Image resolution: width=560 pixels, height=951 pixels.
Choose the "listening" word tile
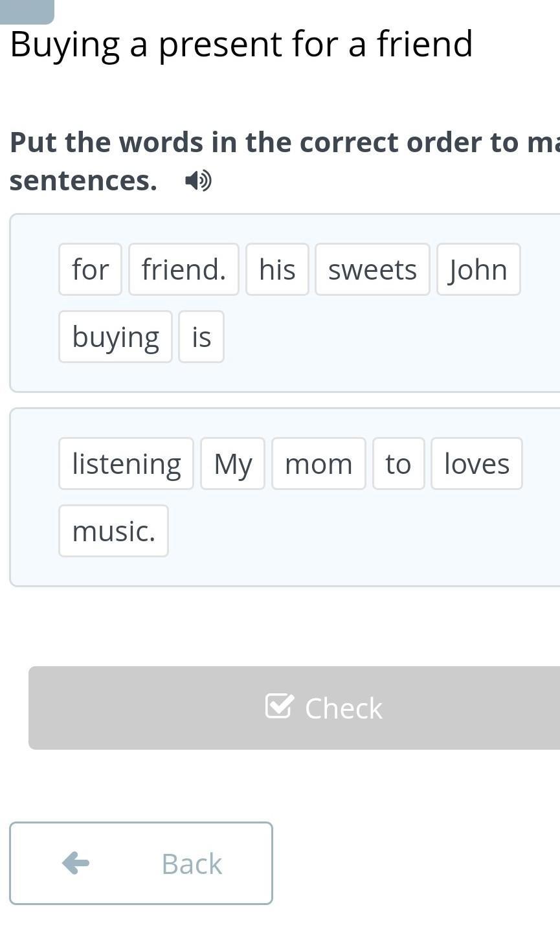pyautogui.click(x=126, y=464)
